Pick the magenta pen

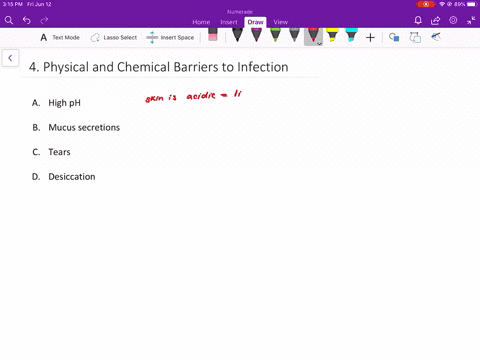pyautogui.click(x=256, y=35)
